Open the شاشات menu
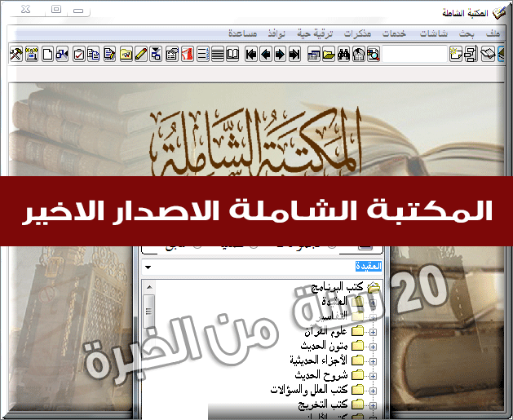Screen dimensions: 513x420 434,33
